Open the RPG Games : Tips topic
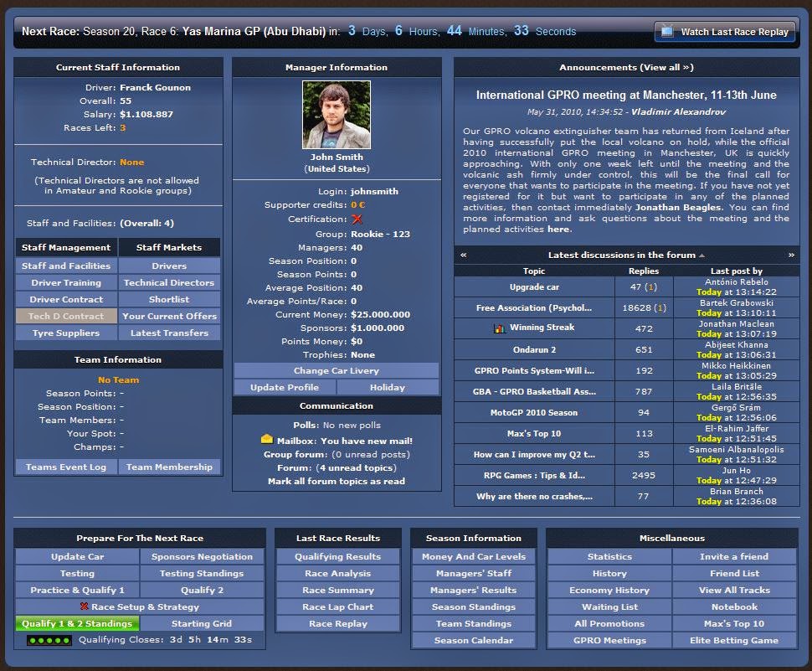Viewport: 812px width, 671px height. tap(534, 475)
